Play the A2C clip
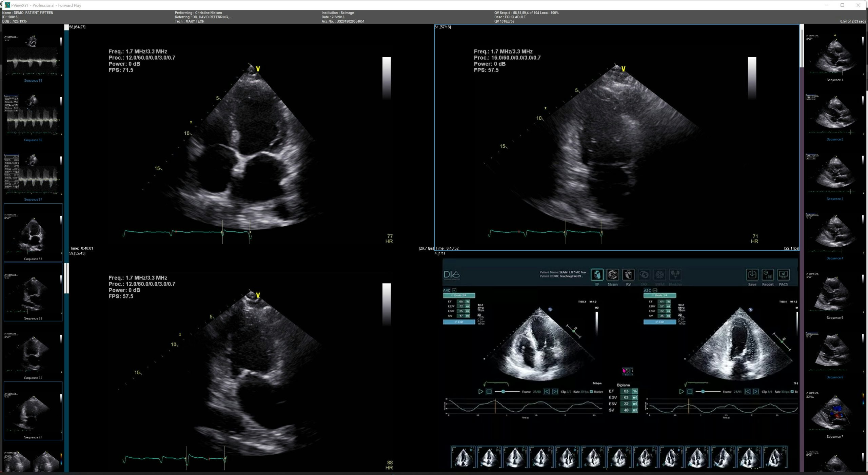 [x=682, y=392]
